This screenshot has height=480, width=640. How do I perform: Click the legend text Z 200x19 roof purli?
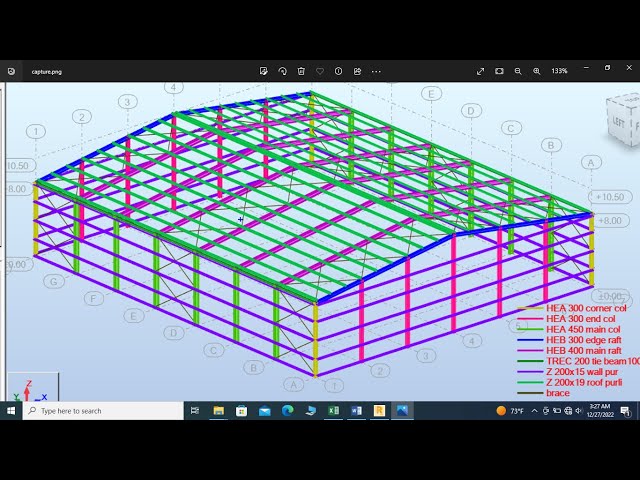[584, 382]
